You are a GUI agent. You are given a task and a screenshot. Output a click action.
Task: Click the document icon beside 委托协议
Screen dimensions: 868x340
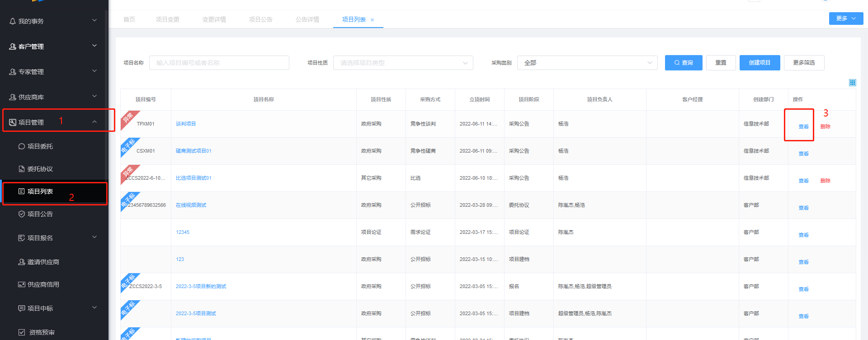tap(22, 169)
